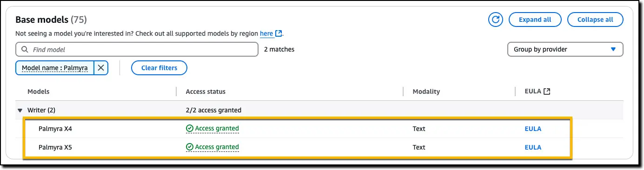644x170 pixels.
Task: Open supported models by region here link
Action: (266, 33)
